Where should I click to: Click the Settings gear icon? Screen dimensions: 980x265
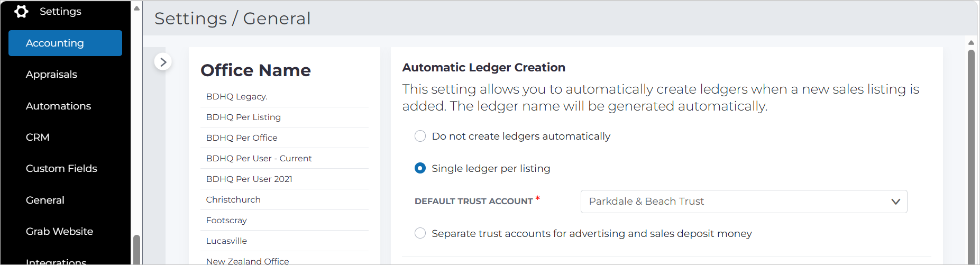[22, 11]
